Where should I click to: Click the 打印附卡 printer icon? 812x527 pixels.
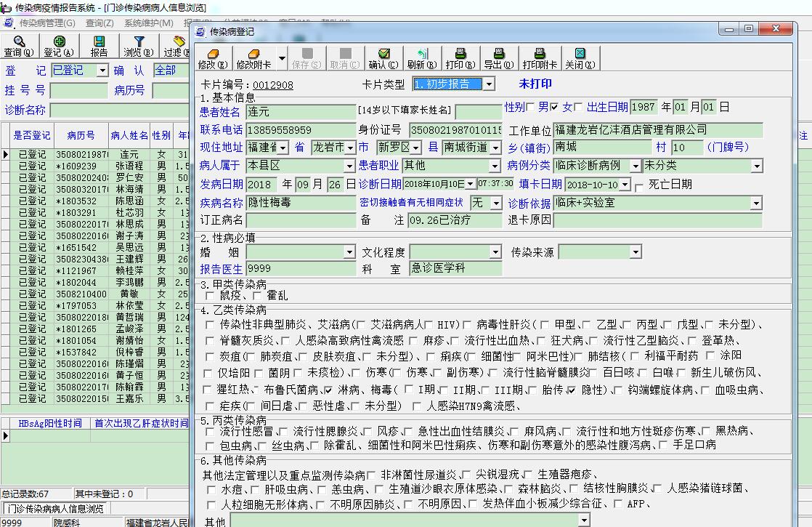(x=540, y=53)
